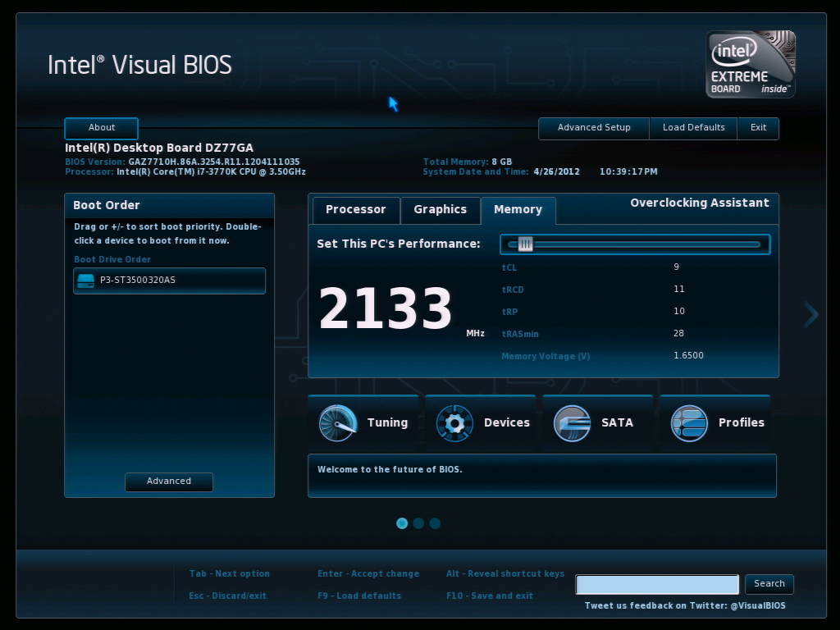Click the Memory Voltage (V) label

pos(546,356)
